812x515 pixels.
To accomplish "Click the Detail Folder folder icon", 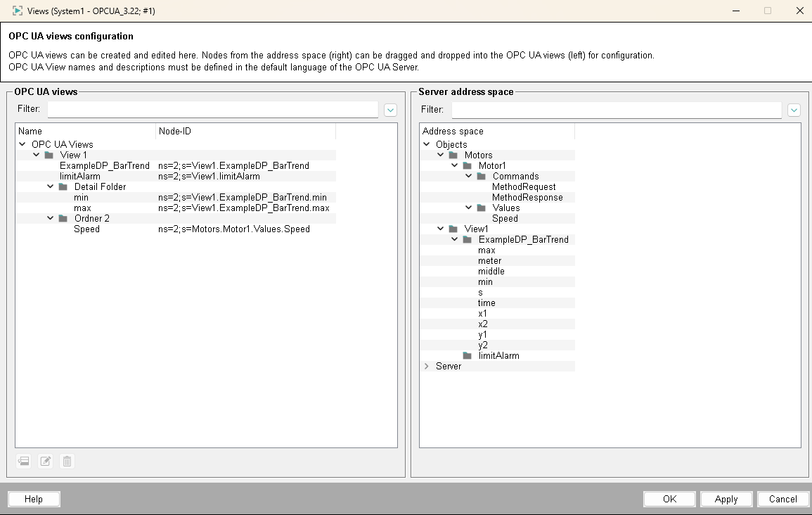I will pos(63,186).
